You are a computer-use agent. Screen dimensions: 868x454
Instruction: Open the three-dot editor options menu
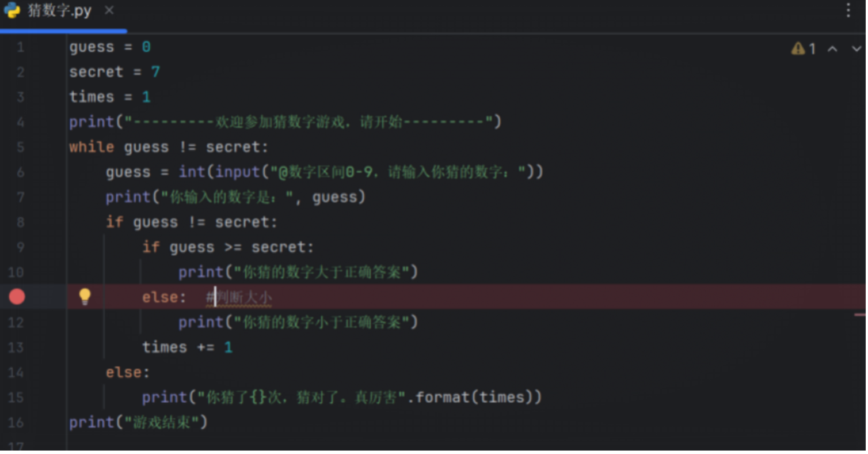pyautogui.click(x=848, y=10)
